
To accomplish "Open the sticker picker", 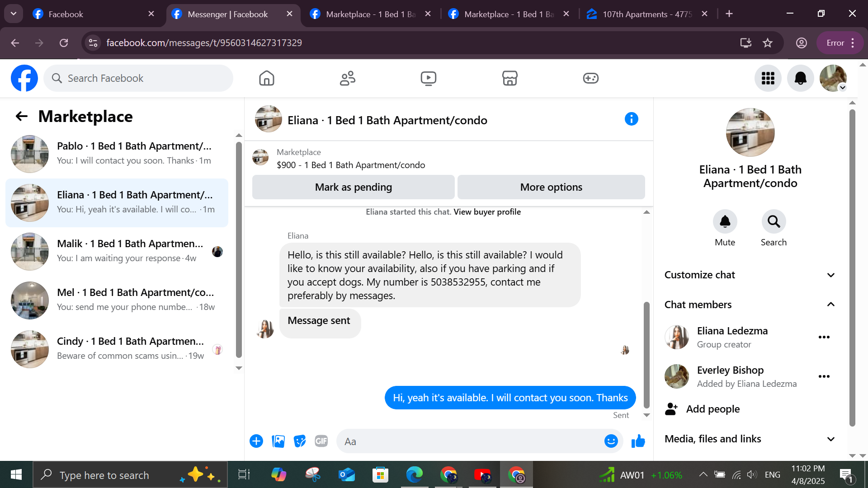I will (x=300, y=441).
